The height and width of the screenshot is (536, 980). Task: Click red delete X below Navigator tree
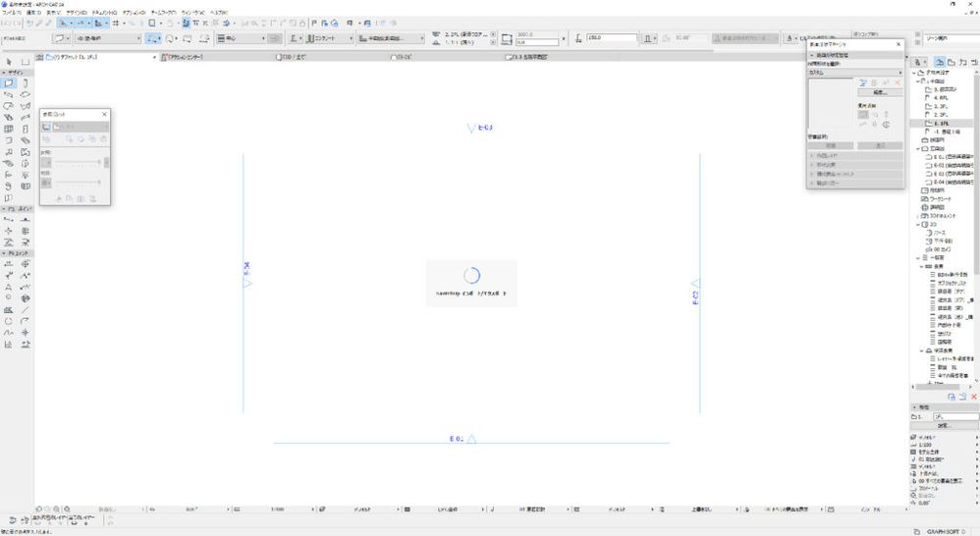[x=974, y=397]
